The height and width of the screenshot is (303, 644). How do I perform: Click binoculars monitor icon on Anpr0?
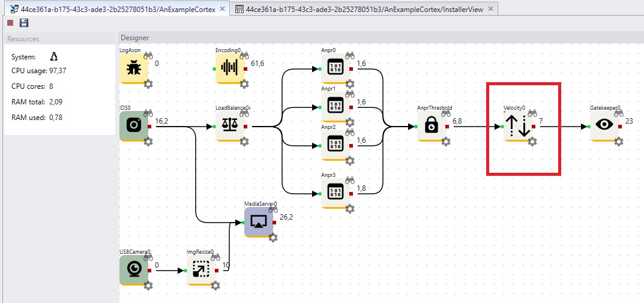coord(350,55)
